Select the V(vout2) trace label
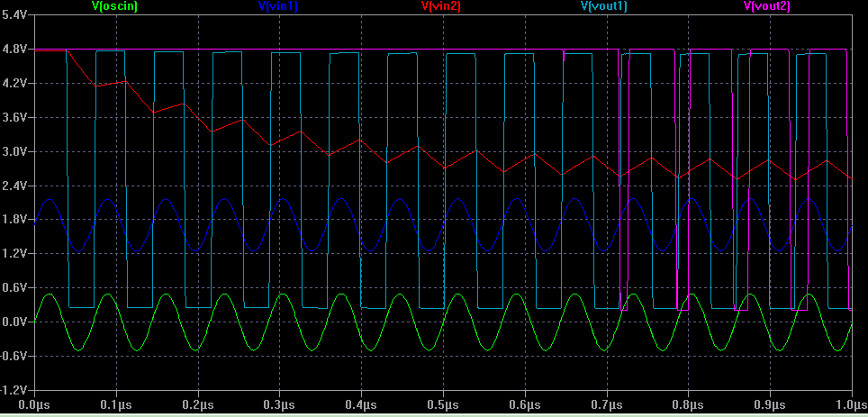Screen dimensions: 868x417 coord(766,6)
